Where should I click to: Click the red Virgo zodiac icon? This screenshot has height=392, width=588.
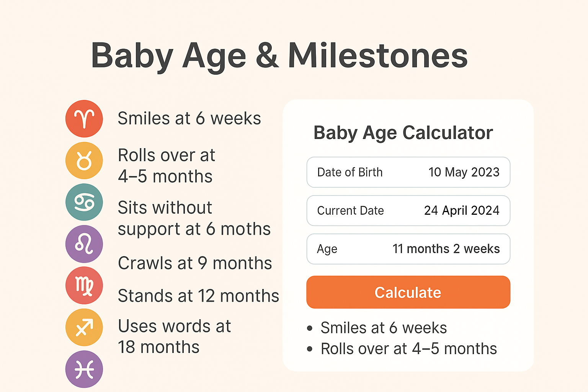[x=84, y=286]
